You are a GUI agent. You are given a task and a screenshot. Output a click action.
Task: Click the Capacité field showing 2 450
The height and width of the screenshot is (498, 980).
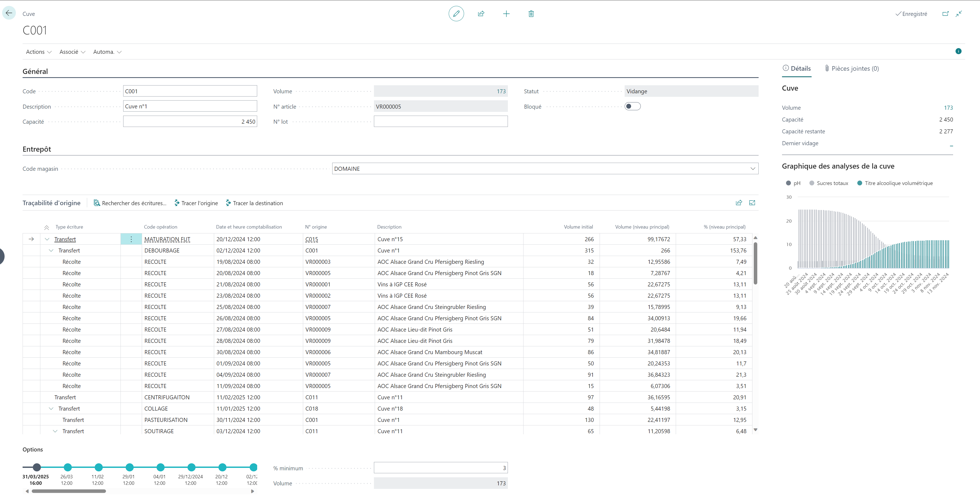[x=190, y=122]
